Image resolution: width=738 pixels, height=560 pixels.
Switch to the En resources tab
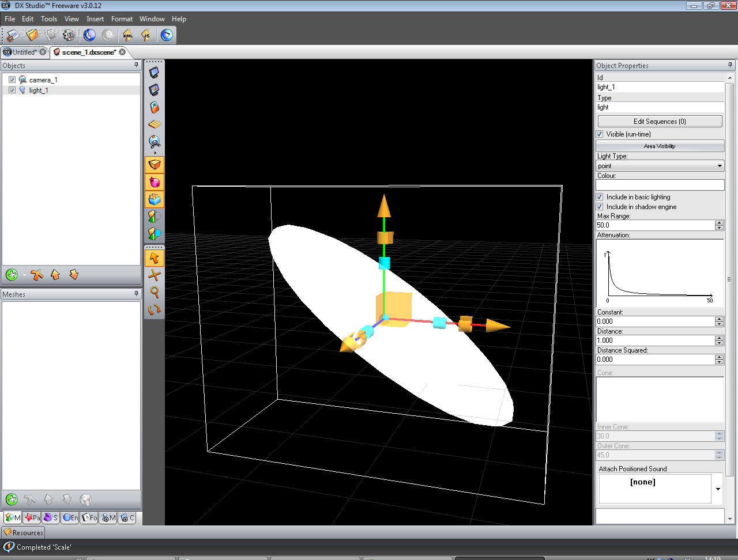pyautogui.click(x=70, y=518)
